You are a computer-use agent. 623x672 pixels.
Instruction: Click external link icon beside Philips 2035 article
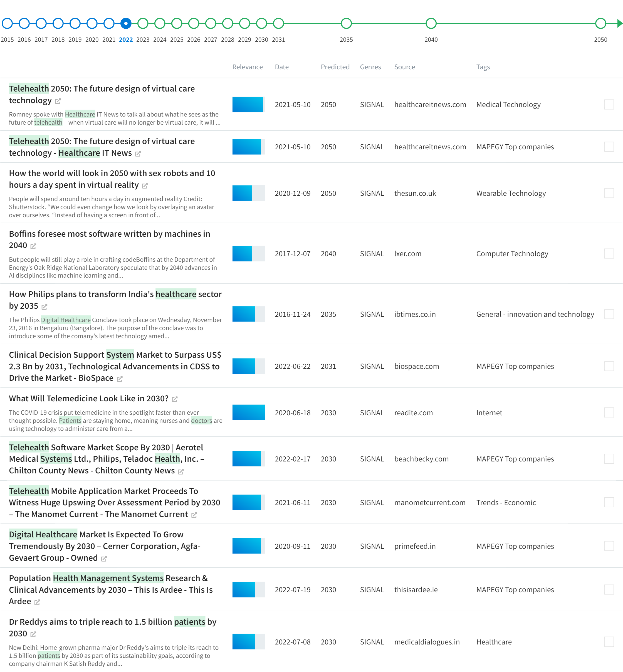pos(44,307)
